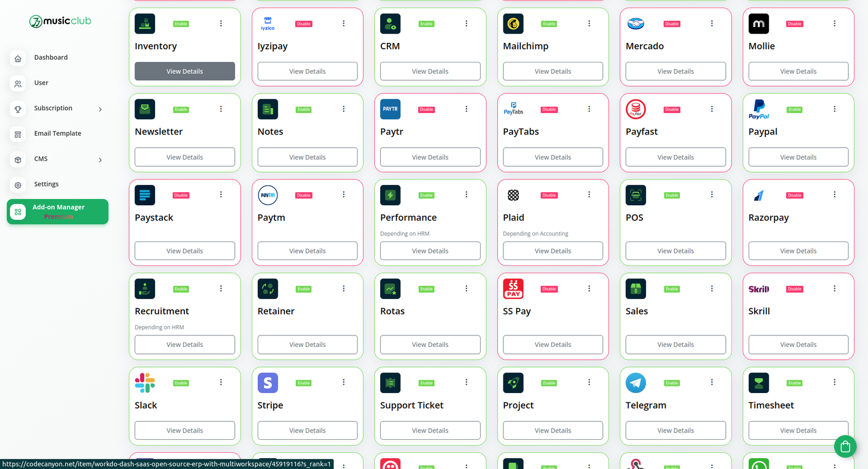Open the three-dot menu on Payfast card
868x469 pixels.
pyautogui.click(x=712, y=109)
